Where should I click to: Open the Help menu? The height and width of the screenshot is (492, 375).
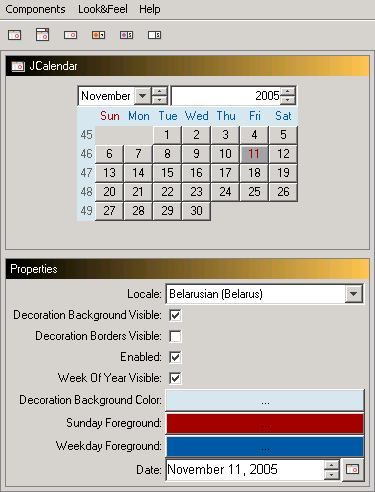[150, 9]
